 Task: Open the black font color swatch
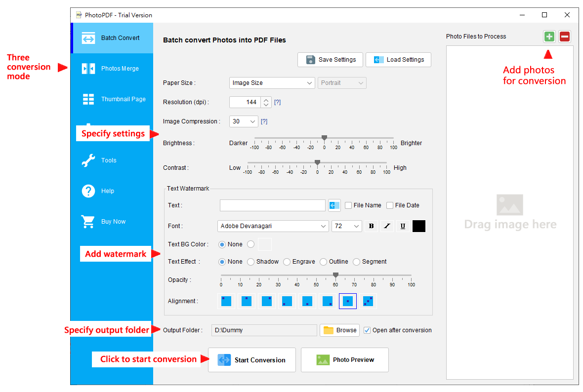(x=418, y=226)
